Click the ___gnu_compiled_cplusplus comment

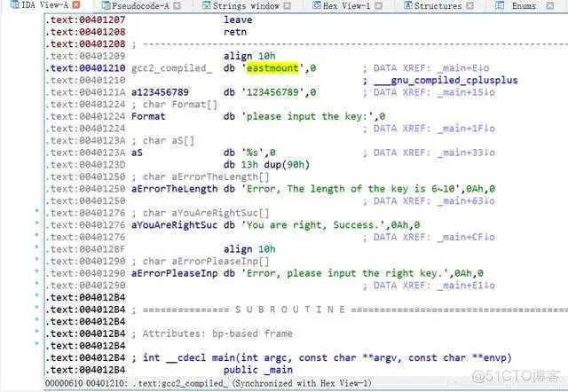pyautogui.click(x=446, y=80)
